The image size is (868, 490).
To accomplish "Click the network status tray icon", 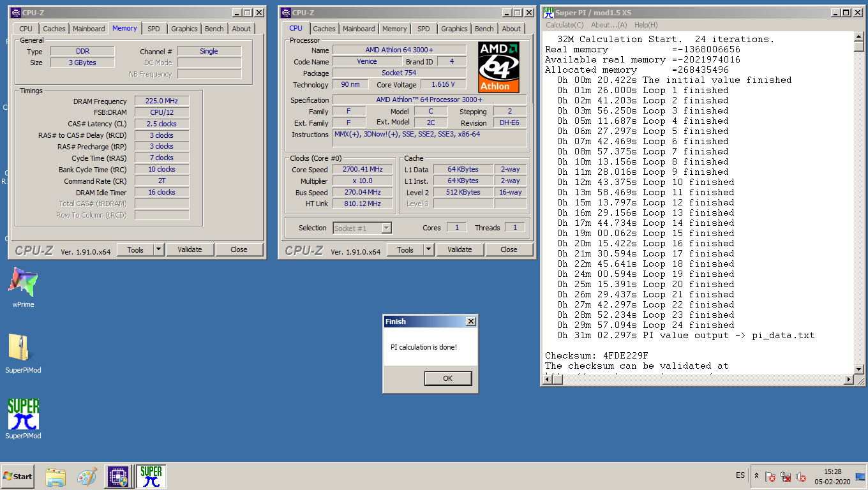I will coord(786,477).
